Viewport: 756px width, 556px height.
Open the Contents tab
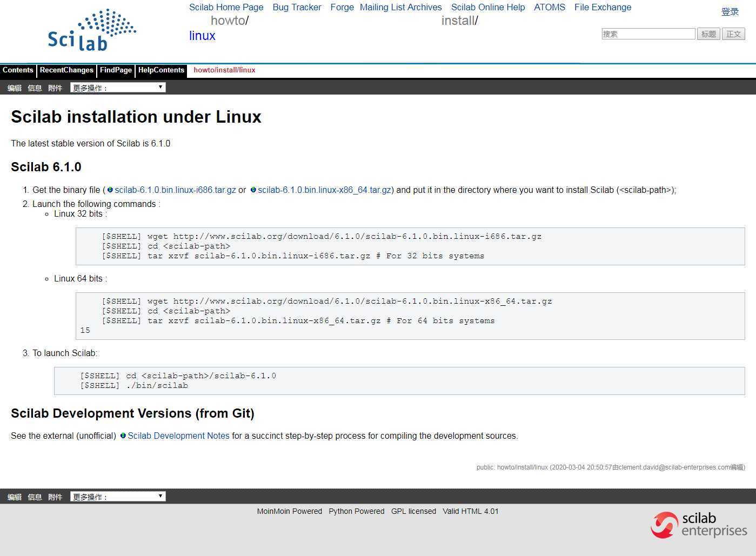pos(18,70)
